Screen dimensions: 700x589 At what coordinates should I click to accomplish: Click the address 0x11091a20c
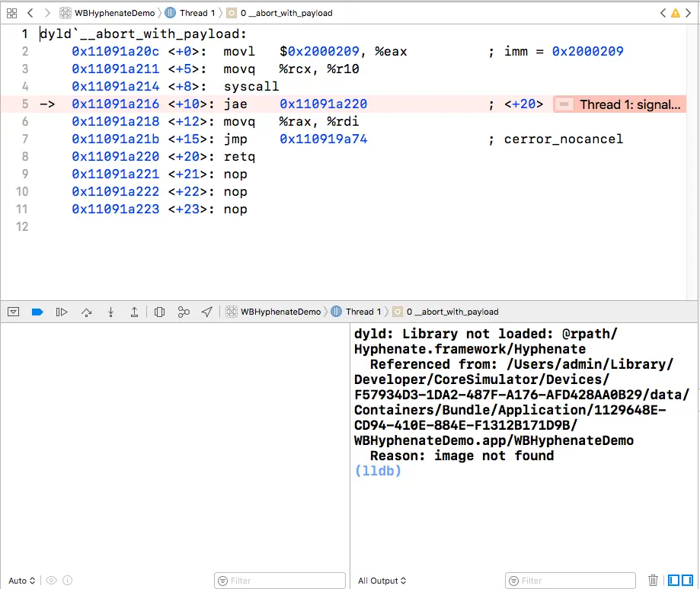click(x=115, y=52)
